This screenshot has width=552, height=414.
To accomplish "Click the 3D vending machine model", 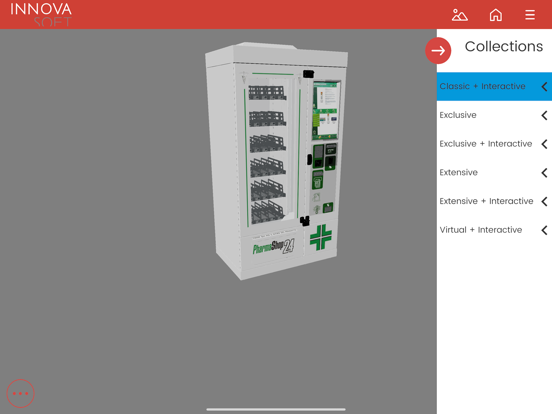I will point(276,161).
